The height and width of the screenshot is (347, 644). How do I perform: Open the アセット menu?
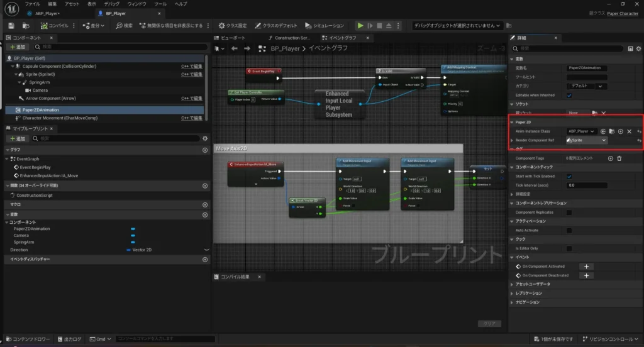72,4
